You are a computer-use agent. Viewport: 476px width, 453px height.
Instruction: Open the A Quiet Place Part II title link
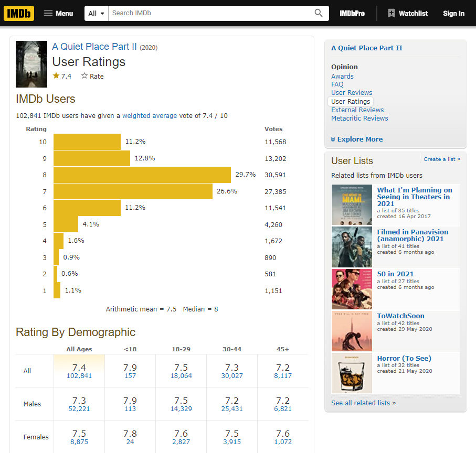click(94, 46)
